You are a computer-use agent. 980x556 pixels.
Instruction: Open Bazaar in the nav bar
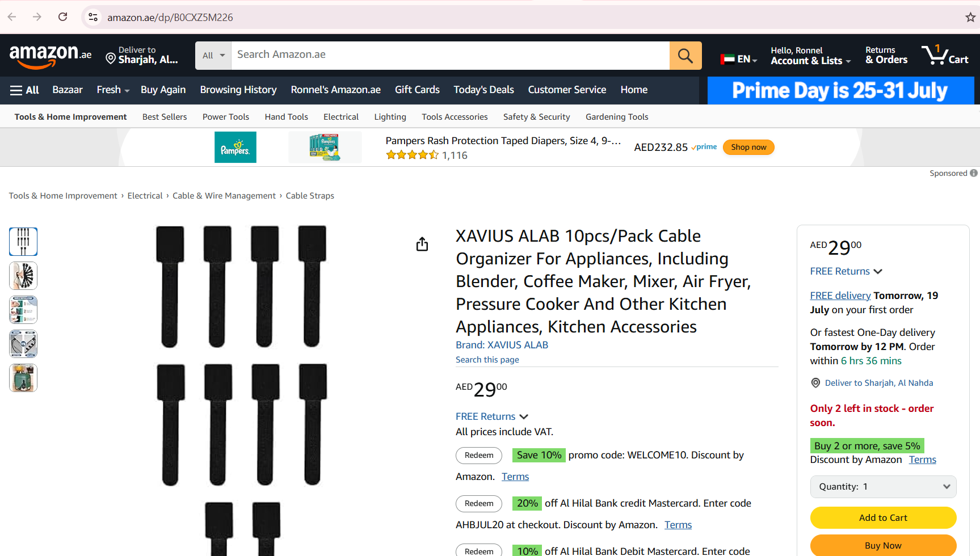click(x=68, y=90)
